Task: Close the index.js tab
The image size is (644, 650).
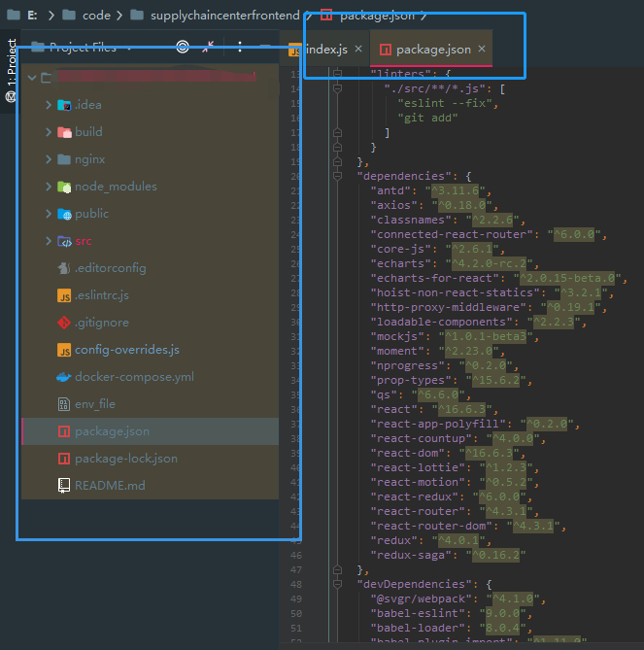Action: [x=358, y=49]
